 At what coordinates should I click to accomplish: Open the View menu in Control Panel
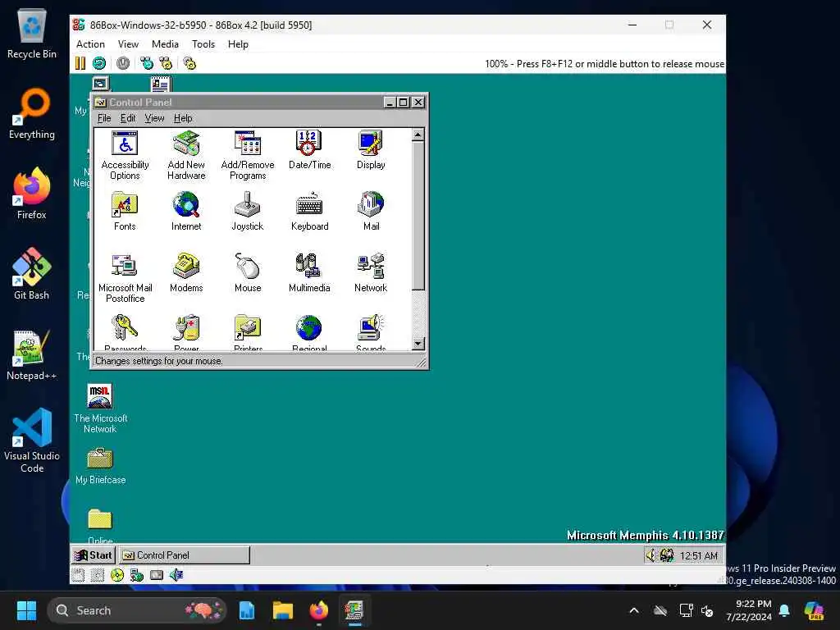tap(154, 118)
